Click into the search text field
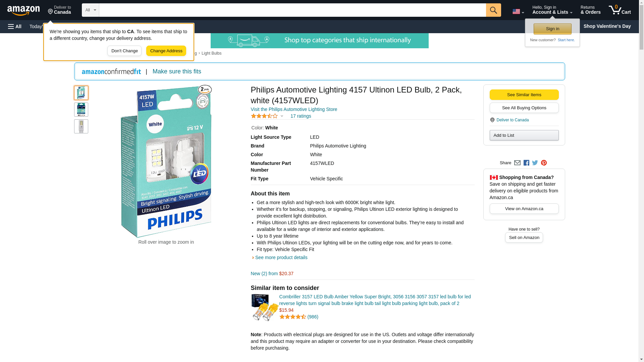The width and height of the screenshot is (644, 362). point(292,10)
